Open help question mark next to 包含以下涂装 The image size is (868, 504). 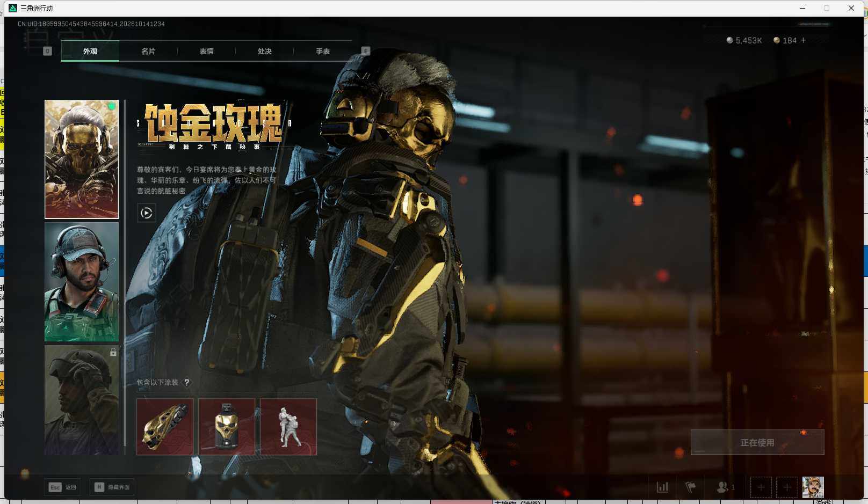186,383
